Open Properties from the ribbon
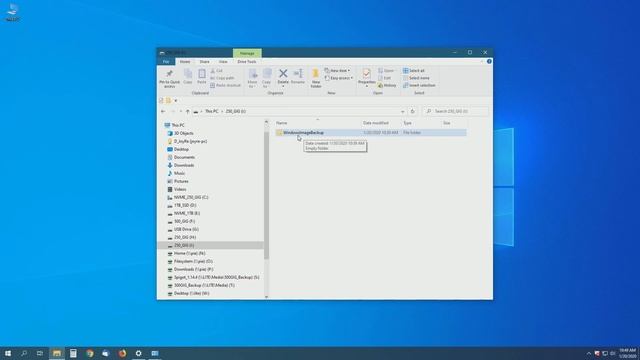640x360 pixels. 366,77
